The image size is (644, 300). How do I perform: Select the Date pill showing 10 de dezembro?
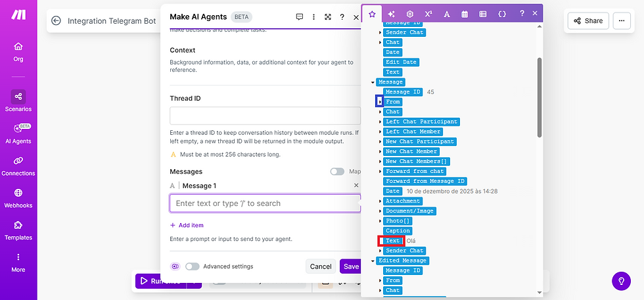[x=393, y=191]
